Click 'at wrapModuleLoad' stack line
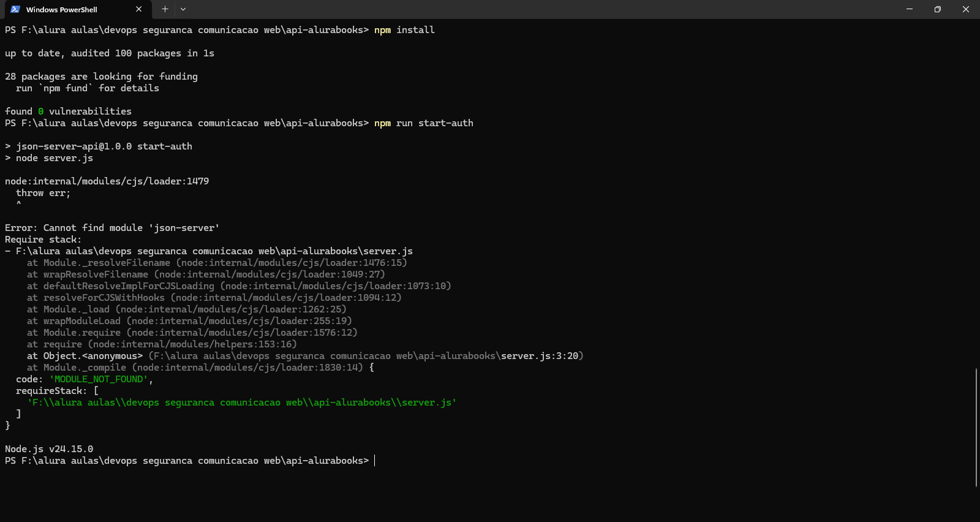Image resolution: width=980 pixels, height=522 pixels. pyautogui.click(x=189, y=321)
